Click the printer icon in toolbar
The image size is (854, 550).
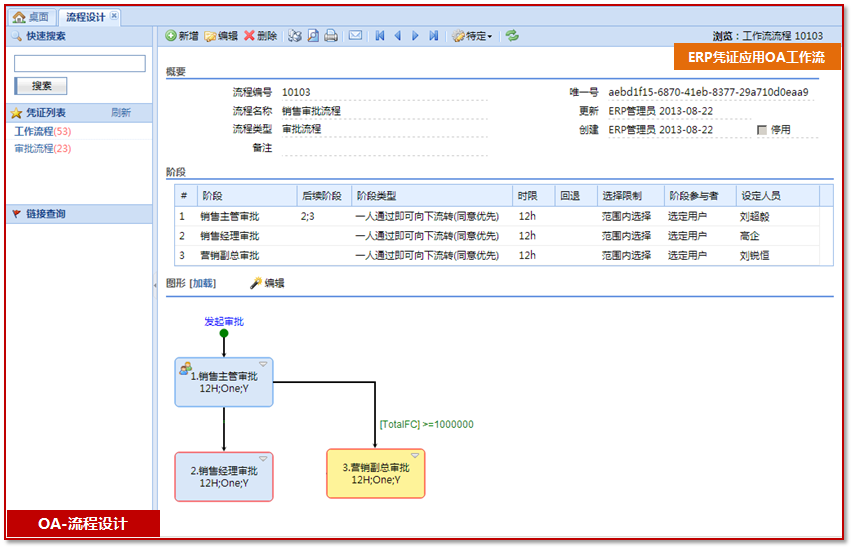tap(331, 36)
